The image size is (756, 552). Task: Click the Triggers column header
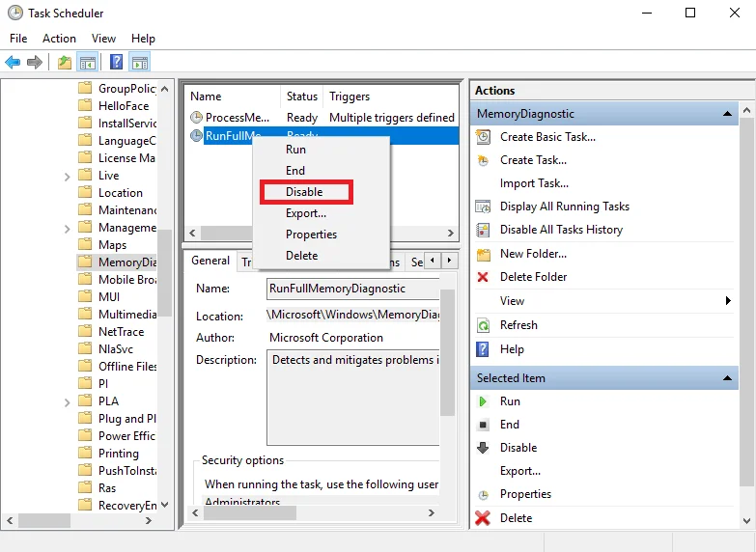[350, 97]
